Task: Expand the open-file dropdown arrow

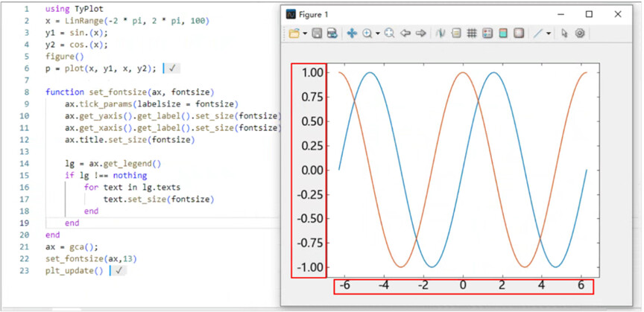Action: click(x=305, y=34)
